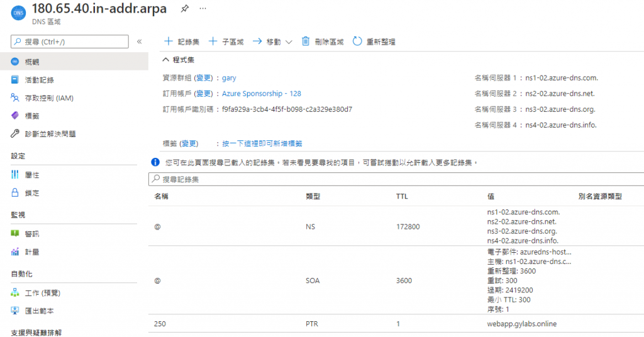Screen dimensions: 644x337
Task: Focus the sidebar search box
Action: (x=70, y=41)
